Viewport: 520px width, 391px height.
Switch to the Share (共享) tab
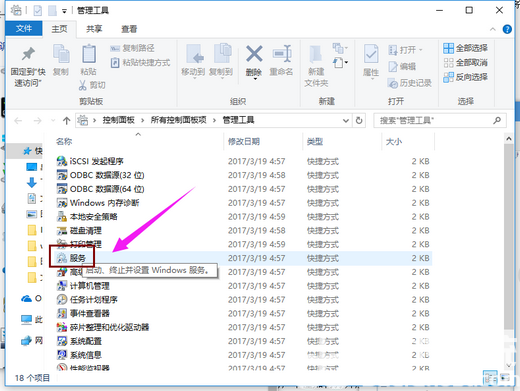94,29
